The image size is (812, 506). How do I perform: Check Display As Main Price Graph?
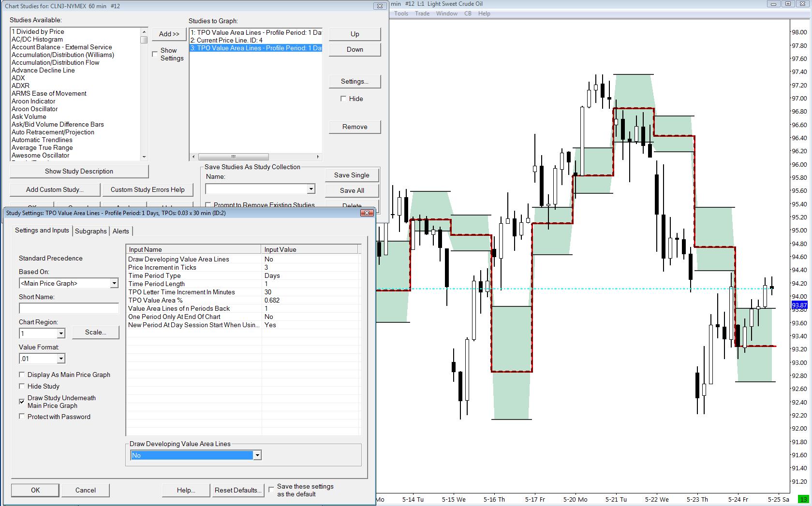(x=22, y=375)
